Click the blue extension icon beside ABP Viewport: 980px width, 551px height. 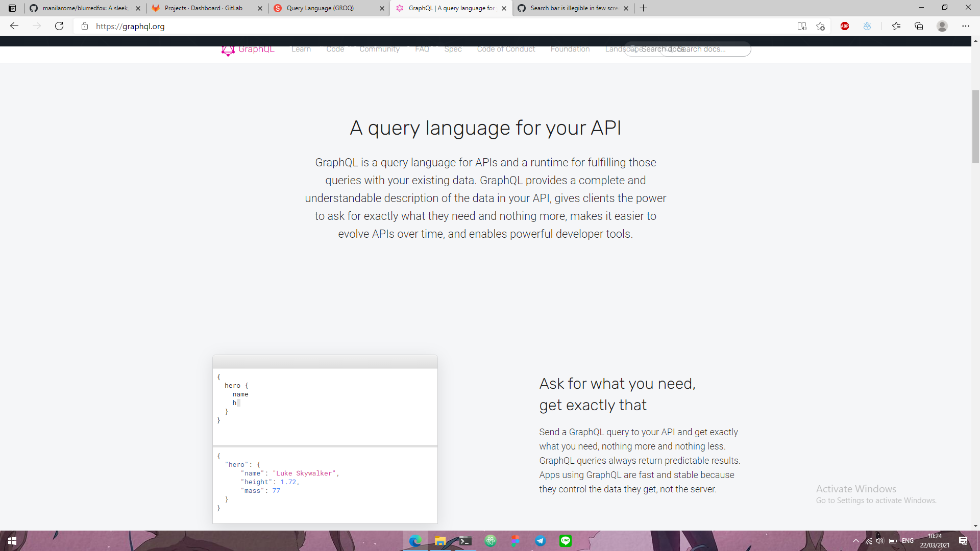coord(867,26)
